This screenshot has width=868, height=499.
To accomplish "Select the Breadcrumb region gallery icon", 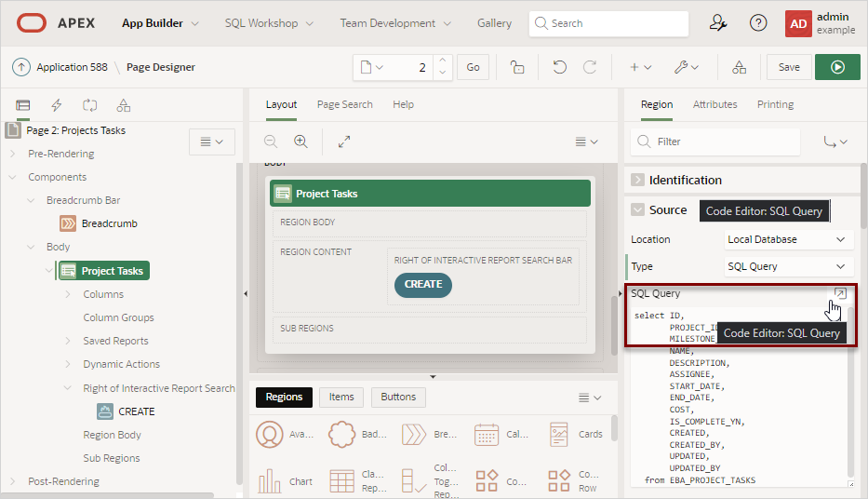I will pyautogui.click(x=414, y=434).
